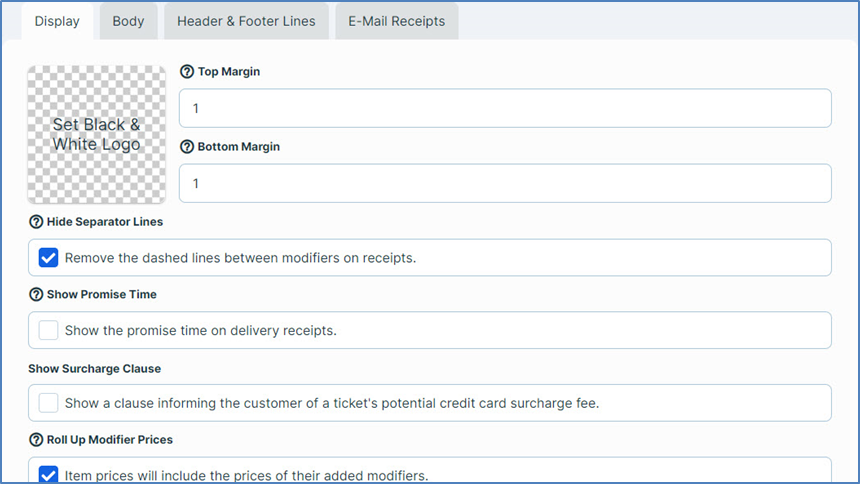This screenshot has height=484, width=860.
Task: Click the Show Surcharge Clause label
Action: click(94, 368)
